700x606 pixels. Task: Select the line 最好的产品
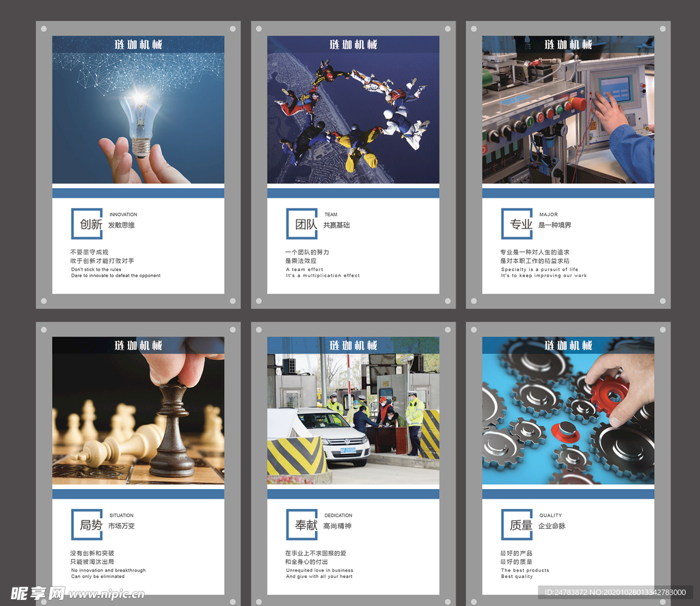516,553
